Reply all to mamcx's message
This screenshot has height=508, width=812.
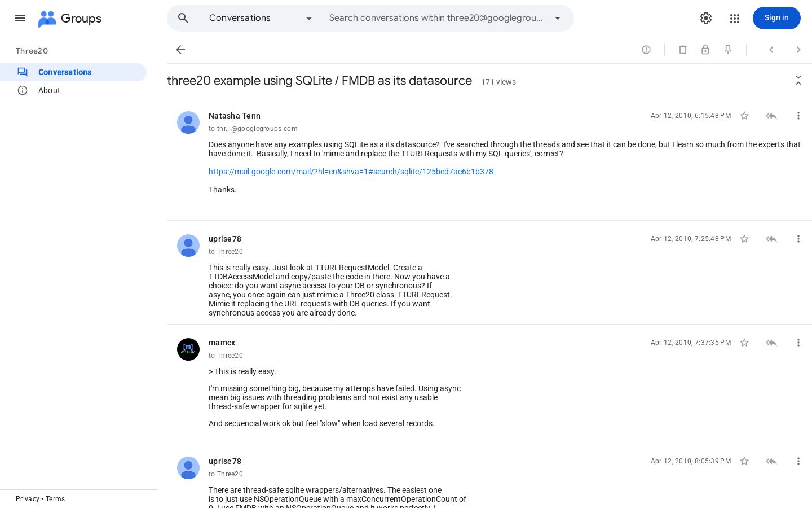[x=771, y=343]
